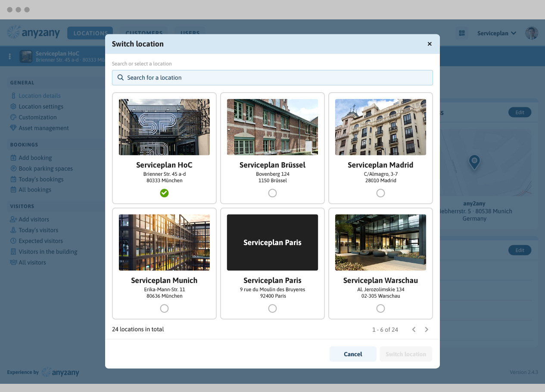Go to next page of locations

pos(427,330)
